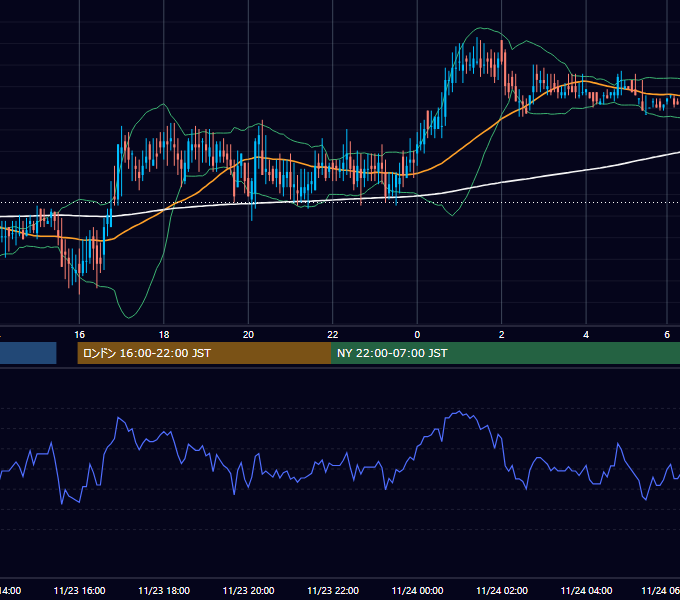Viewport: 680px width, 600px height.
Task: Click the hour label 0 on the upper axis
Action: pos(417,335)
